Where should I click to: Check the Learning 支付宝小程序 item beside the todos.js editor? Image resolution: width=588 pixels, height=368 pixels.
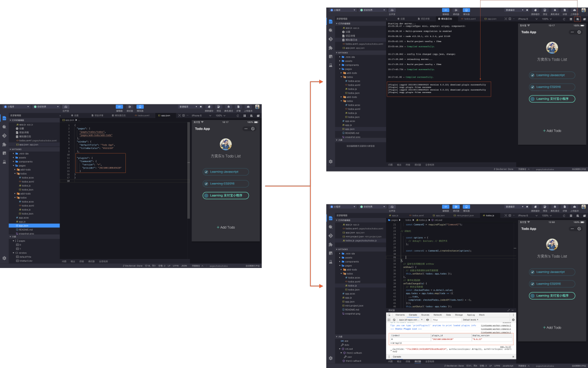532,296
